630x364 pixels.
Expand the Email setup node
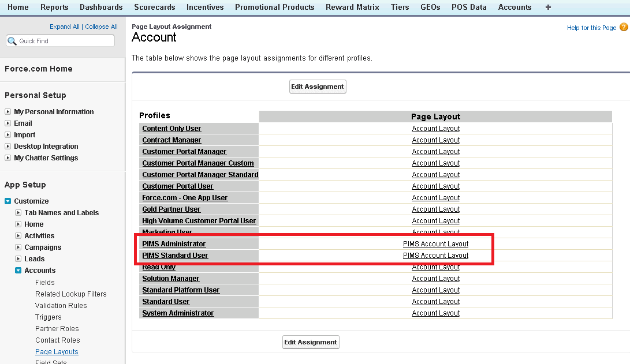point(8,123)
